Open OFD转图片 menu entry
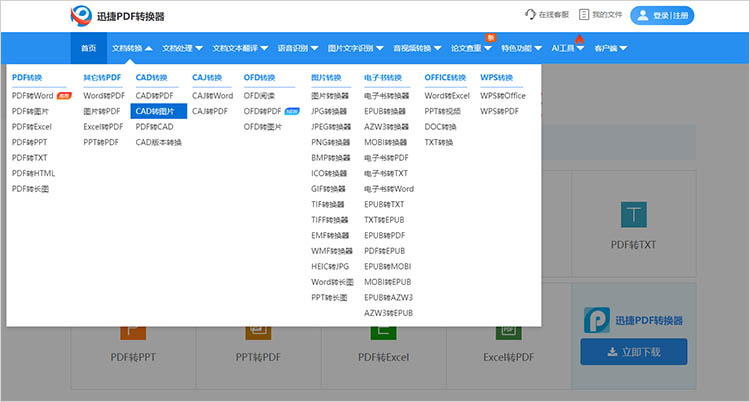Screen dimensions: 750x402 pyautogui.click(x=262, y=127)
